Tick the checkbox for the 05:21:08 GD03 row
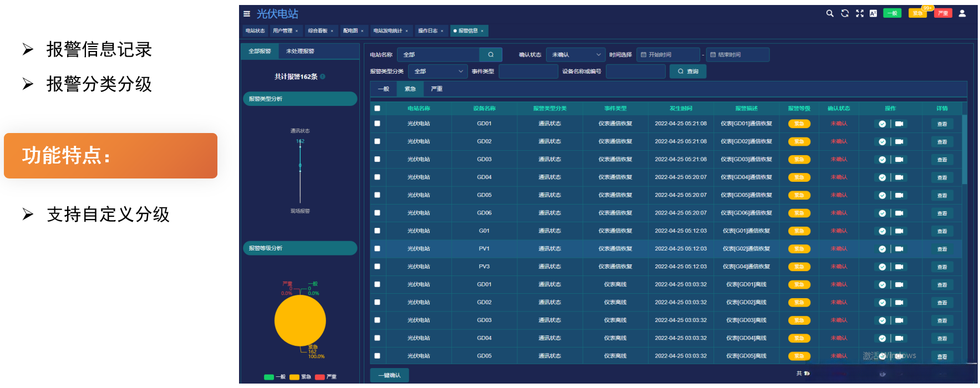Screen dimensions: 980x388 (x=377, y=159)
